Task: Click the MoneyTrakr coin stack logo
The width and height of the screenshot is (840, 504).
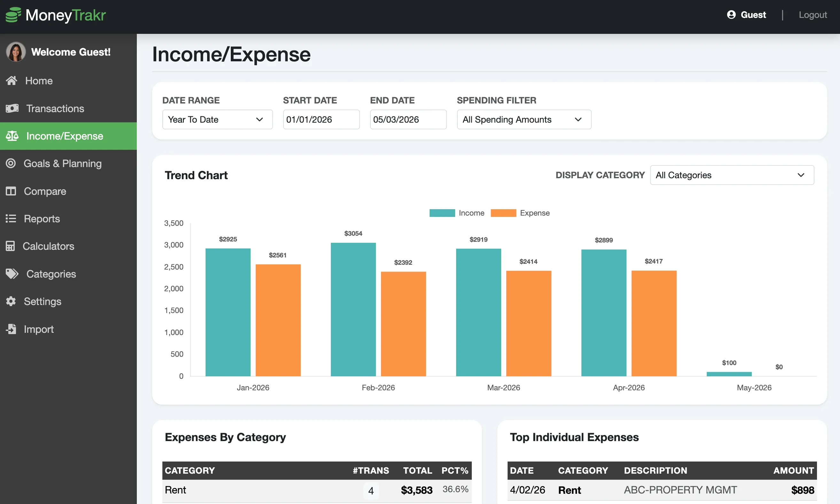Action: (x=14, y=15)
